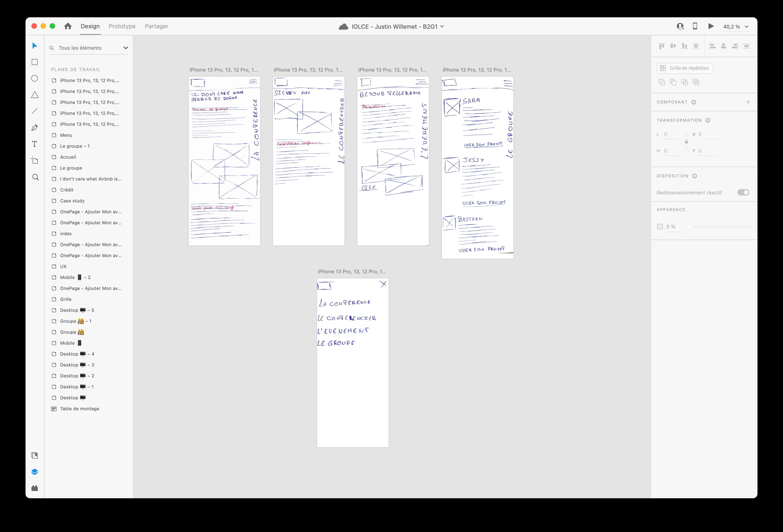Click the invite to document icon
The image size is (783, 532).
tap(680, 26)
